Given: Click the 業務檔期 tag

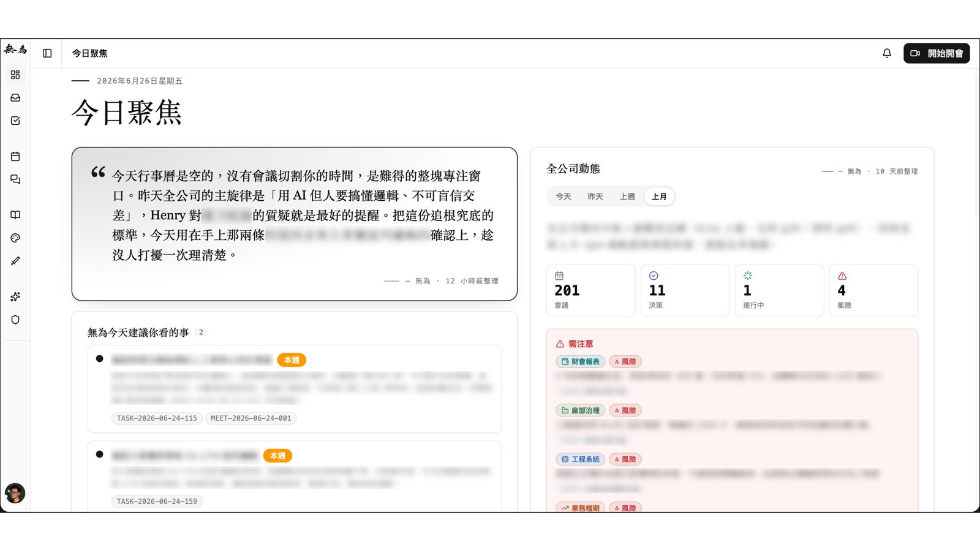Looking at the screenshot, I should click(x=580, y=508).
